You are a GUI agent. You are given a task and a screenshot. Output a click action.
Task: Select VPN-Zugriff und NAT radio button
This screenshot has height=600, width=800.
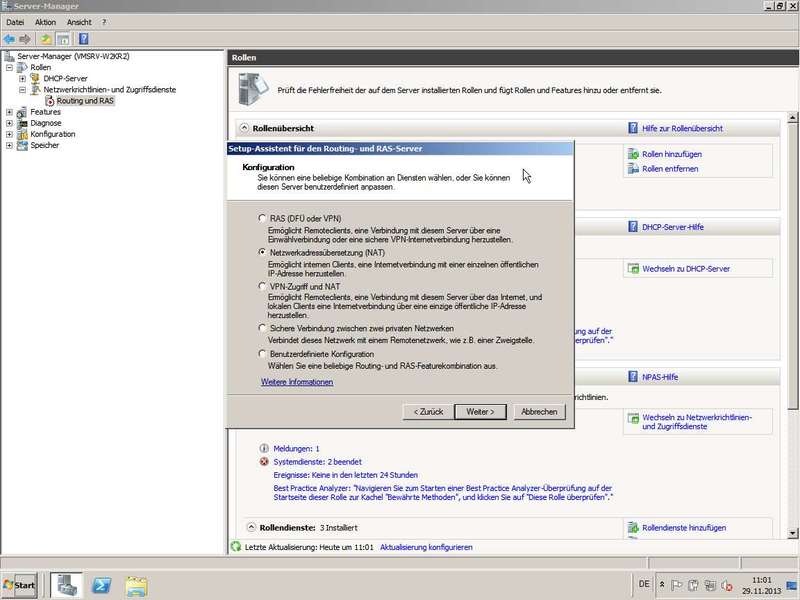pyautogui.click(x=262, y=286)
